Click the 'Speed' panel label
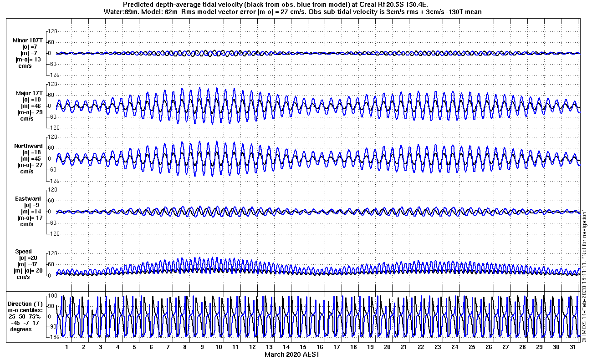 pos(24,252)
